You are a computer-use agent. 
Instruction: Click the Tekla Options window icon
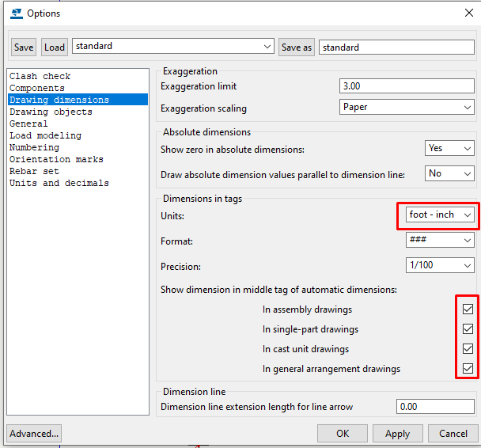pos(17,13)
